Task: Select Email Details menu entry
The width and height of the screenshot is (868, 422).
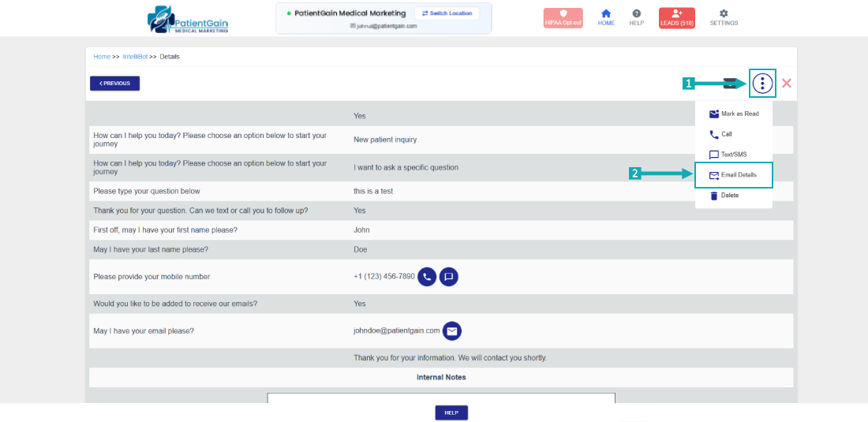Action: click(x=734, y=175)
